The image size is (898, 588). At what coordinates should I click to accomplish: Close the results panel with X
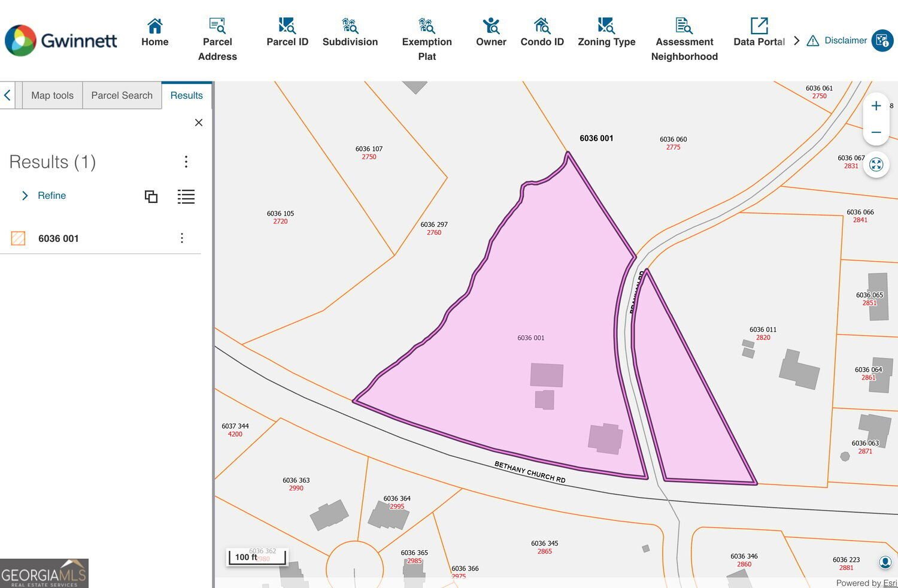pyautogui.click(x=199, y=123)
